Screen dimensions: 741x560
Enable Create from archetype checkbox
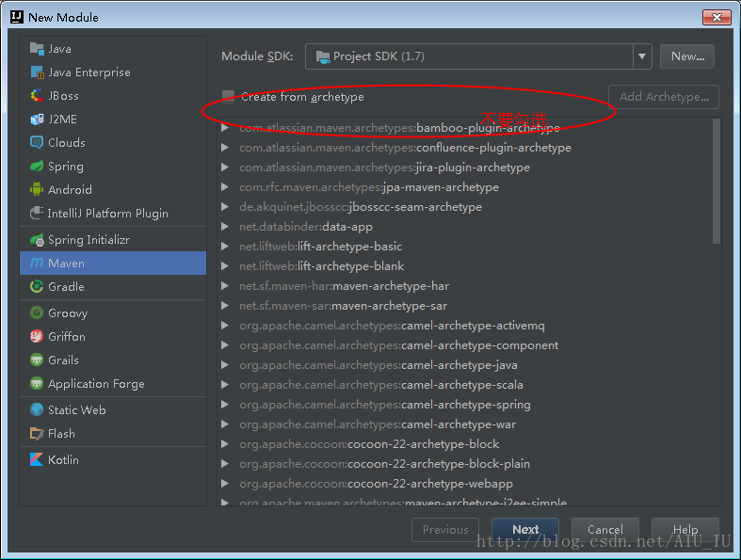228,97
